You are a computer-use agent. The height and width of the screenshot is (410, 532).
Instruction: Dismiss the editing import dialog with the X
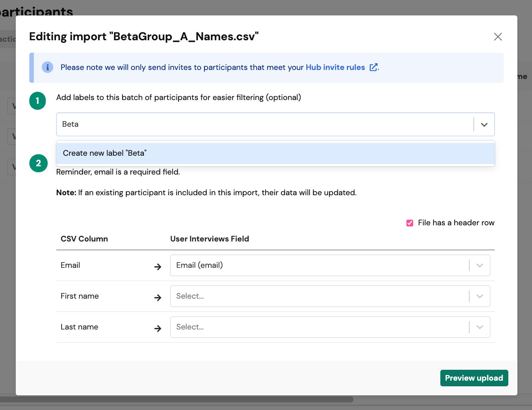coord(498,36)
